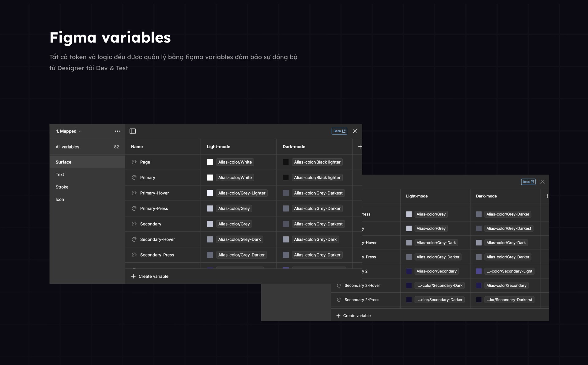588x365 pixels.
Task: Click the color icon beside Secondary 2-Press
Action: point(339,300)
